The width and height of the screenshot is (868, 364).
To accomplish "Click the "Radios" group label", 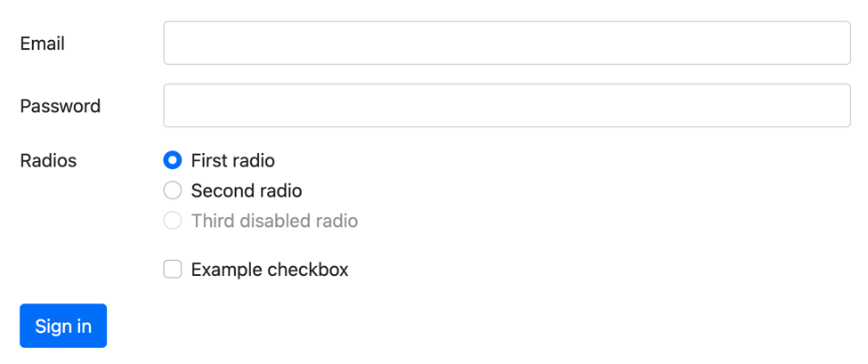I will point(49,161).
